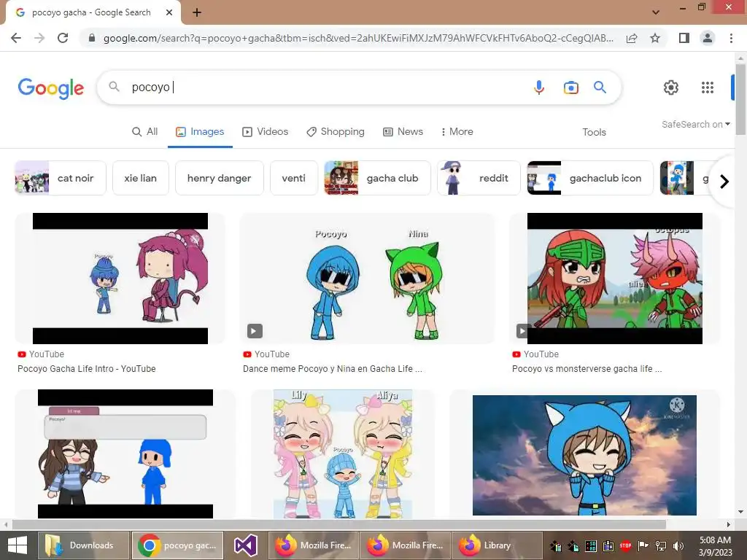Select the reddit suggestion chip
The image size is (747, 560).
(x=479, y=178)
